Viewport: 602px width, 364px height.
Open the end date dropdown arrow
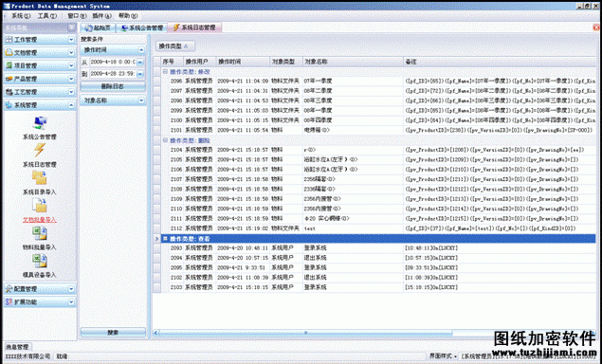(140, 74)
